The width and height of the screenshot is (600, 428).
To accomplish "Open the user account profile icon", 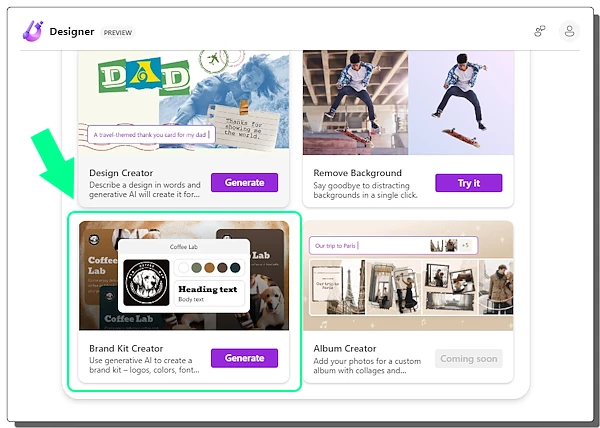I will pyautogui.click(x=569, y=31).
